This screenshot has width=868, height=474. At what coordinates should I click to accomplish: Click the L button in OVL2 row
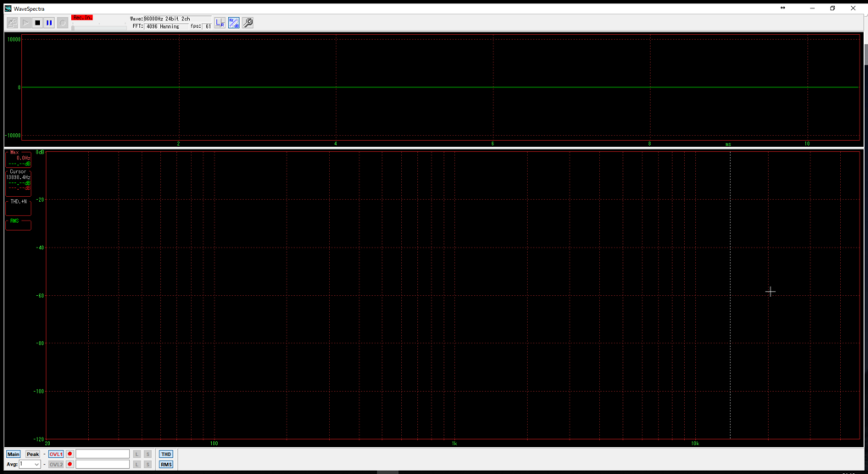coord(137,464)
